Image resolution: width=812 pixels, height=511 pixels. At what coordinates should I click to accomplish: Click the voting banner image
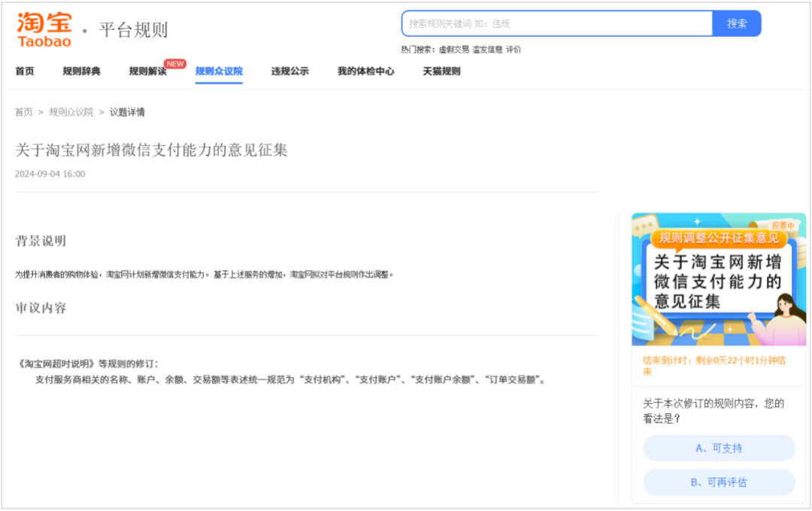(x=719, y=279)
